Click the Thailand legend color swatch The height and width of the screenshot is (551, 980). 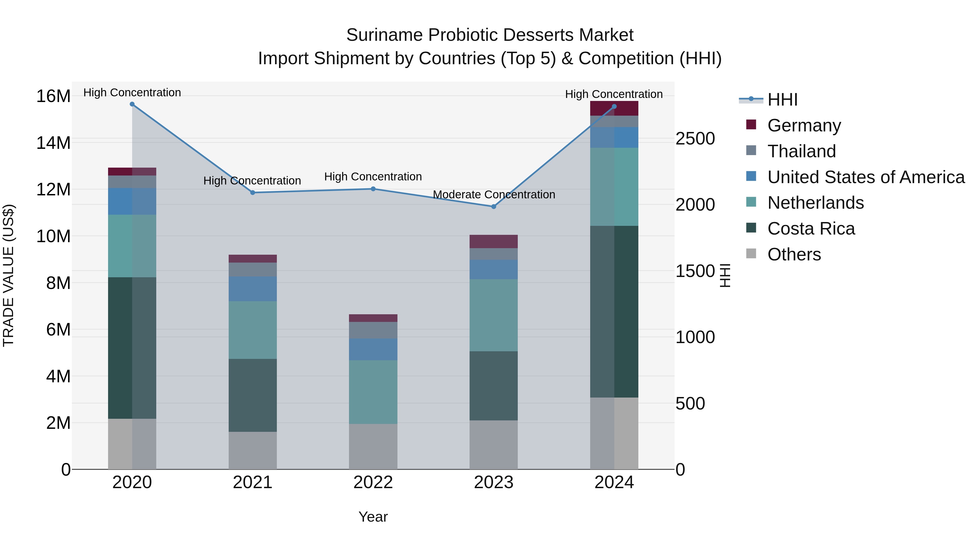point(751,150)
